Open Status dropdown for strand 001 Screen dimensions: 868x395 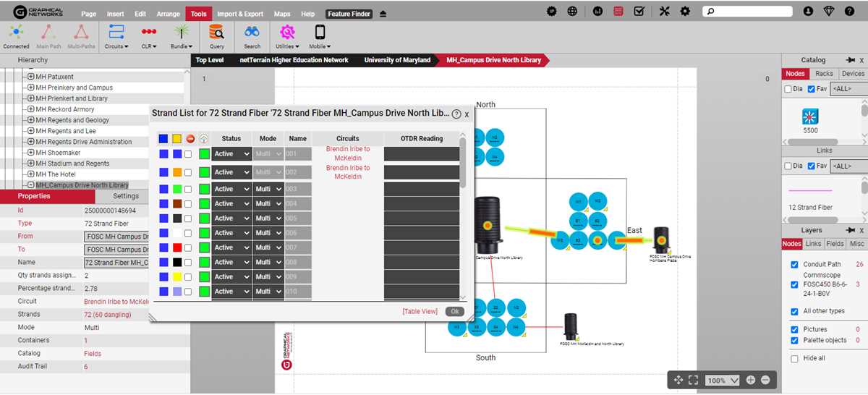(x=231, y=153)
